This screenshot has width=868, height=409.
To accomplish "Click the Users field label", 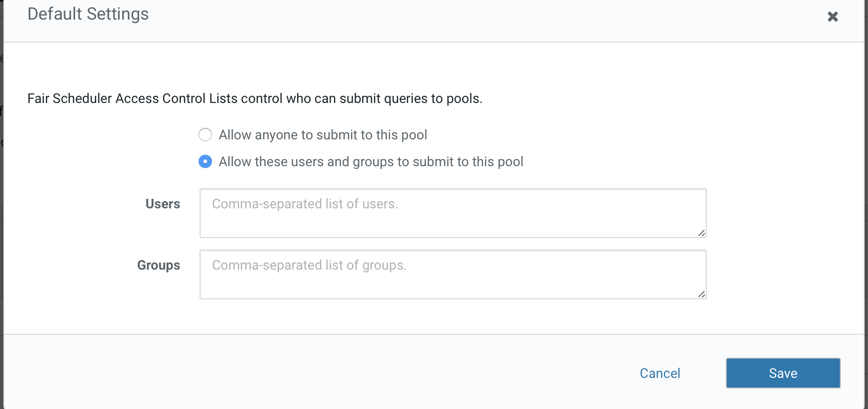I will pyautogui.click(x=163, y=204).
